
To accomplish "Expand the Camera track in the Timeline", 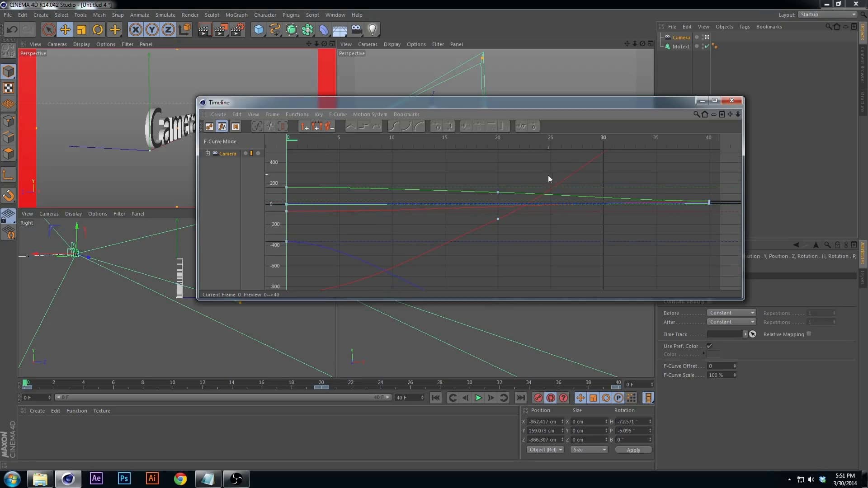I will (208, 153).
